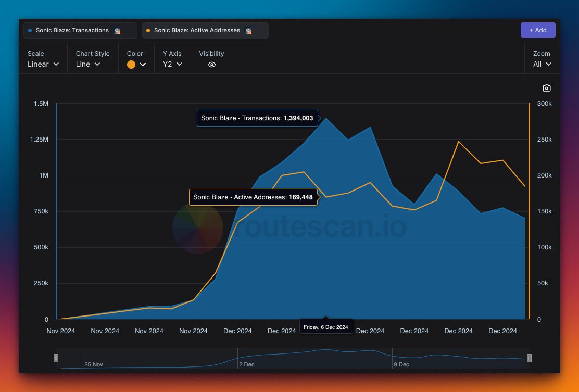Viewport: 579px width, 392px height.
Task: Click the 1M left axis label
Action: coord(44,175)
